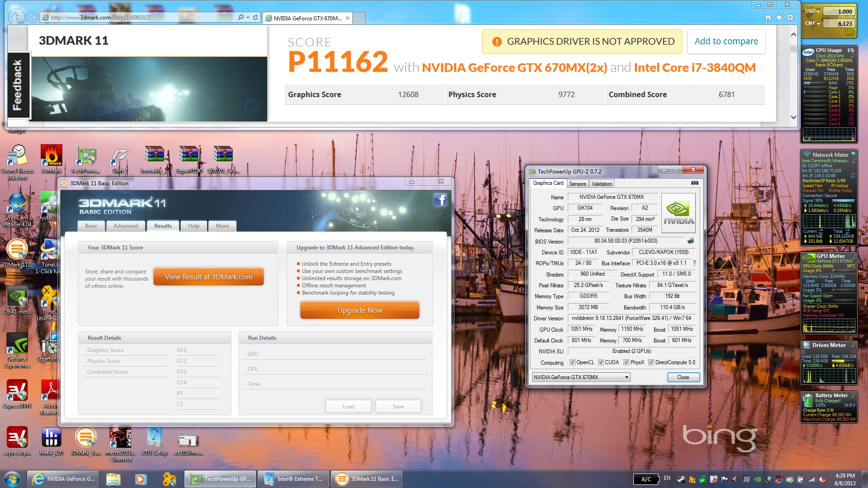Open the TechPowerUp GPU-Z desktop shortcut
Viewport: 868px width, 488px height.
coord(85,159)
